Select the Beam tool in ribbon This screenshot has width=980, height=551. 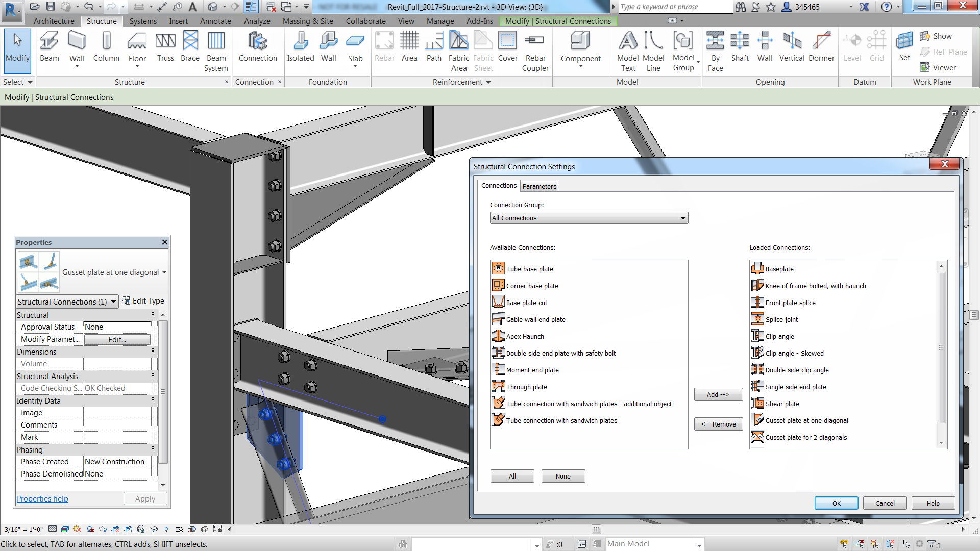[x=50, y=47]
